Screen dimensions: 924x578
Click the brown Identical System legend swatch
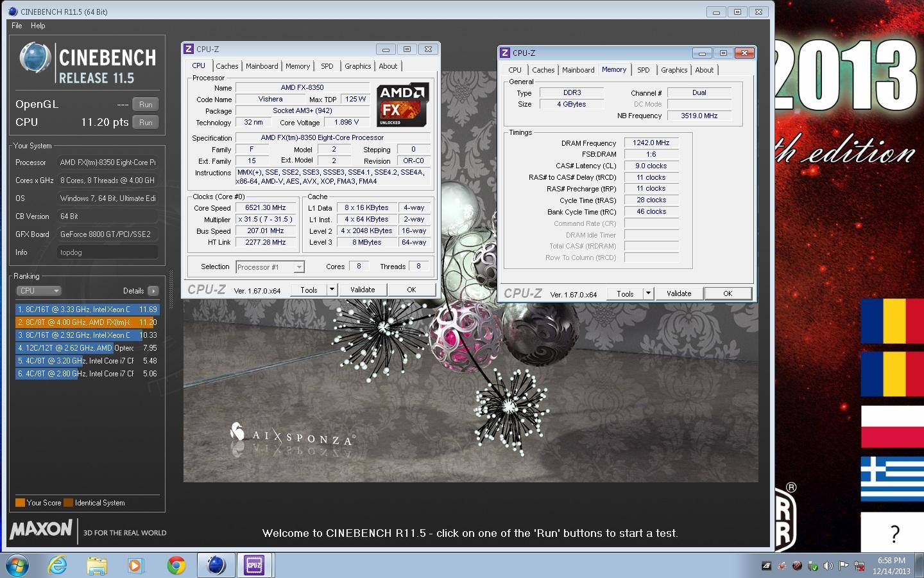pos(68,503)
